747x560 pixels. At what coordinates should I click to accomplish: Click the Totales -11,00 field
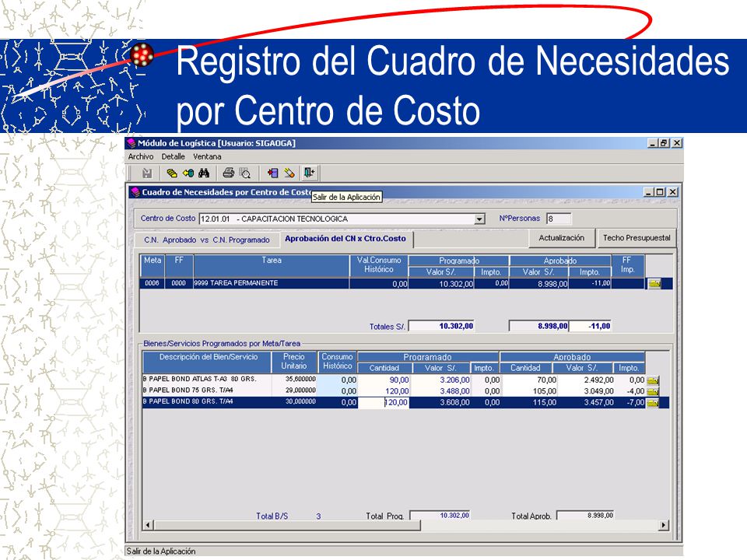591,326
